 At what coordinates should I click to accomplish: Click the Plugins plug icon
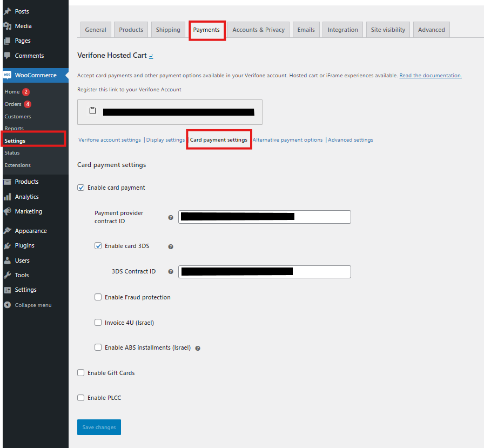[x=8, y=246]
